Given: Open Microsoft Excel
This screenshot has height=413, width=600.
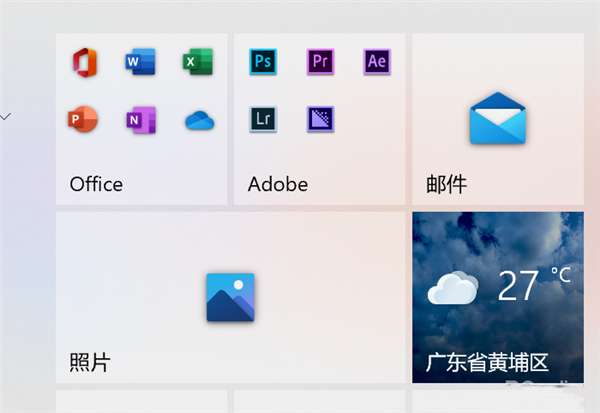Looking at the screenshot, I should pyautogui.click(x=195, y=62).
